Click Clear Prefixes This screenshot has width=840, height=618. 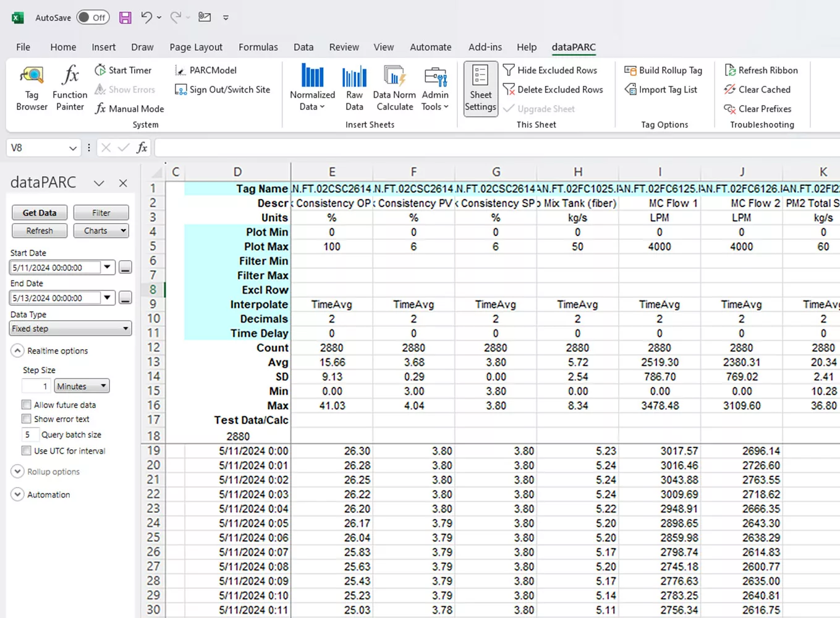click(x=757, y=109)
